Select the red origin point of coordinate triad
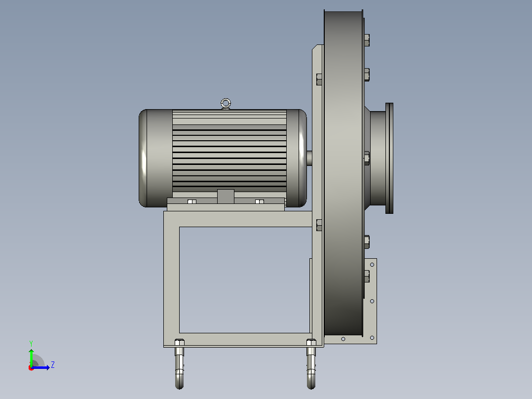 click(x=31, y=368)
